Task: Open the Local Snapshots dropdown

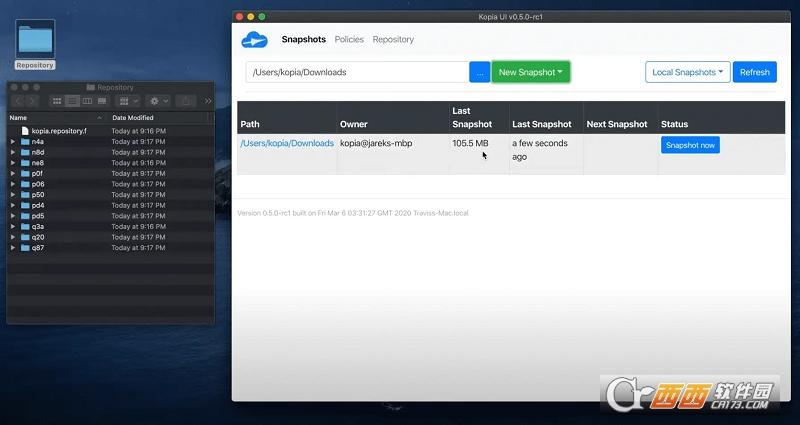Action: click(x=688, y=72)
